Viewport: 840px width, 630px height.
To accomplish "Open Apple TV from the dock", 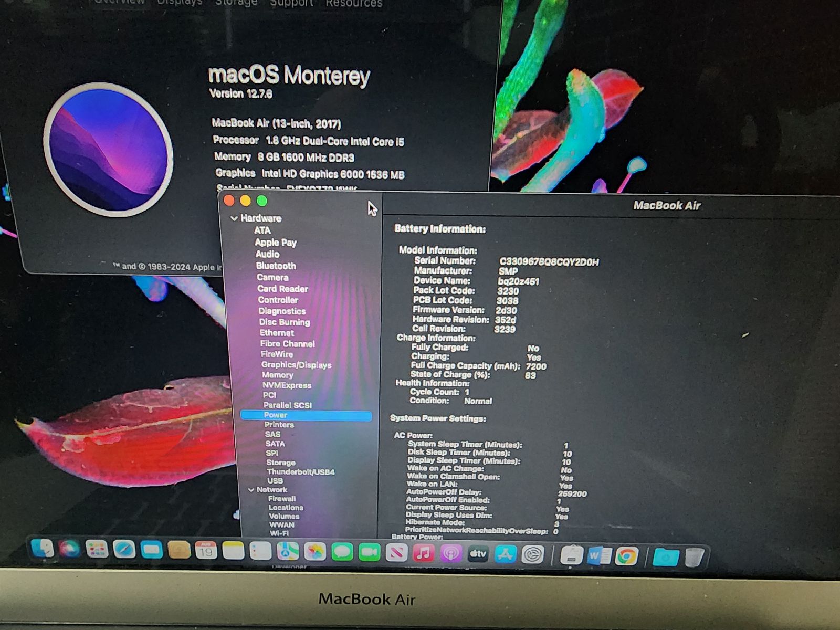I will coord(478,554).
